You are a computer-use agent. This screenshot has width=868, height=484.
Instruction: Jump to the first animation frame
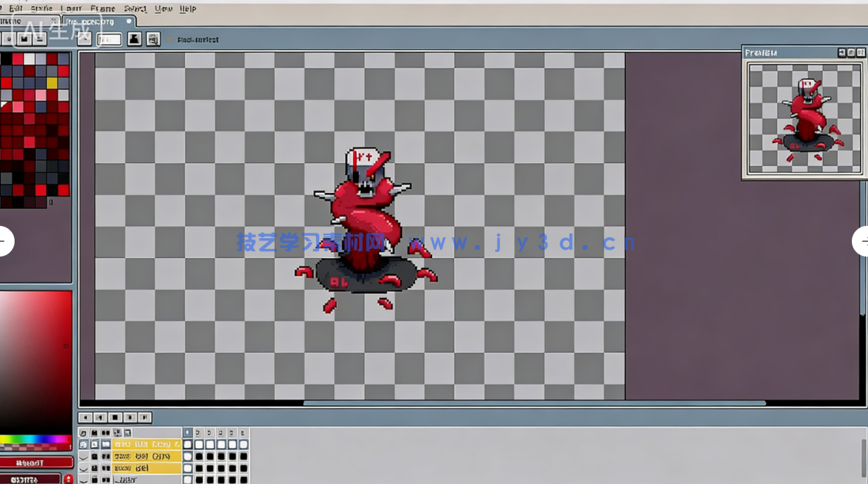[85, 418]
